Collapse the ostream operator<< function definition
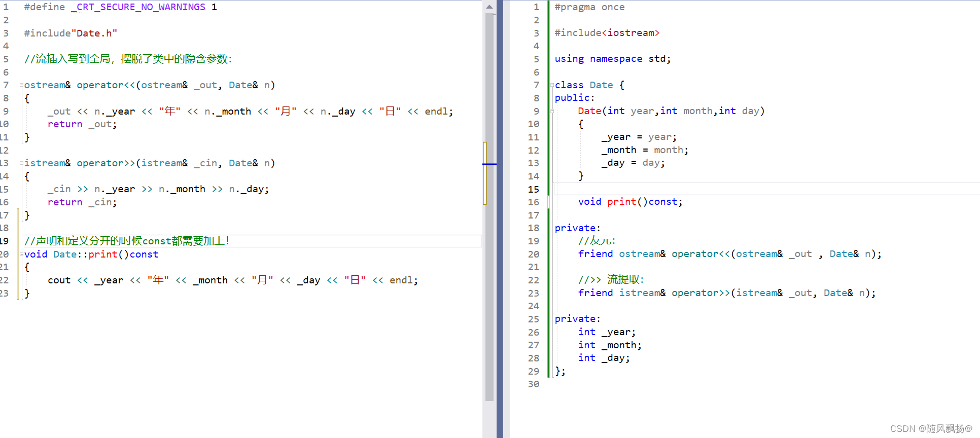Screen dimensions: 980x438 [21, 85]
